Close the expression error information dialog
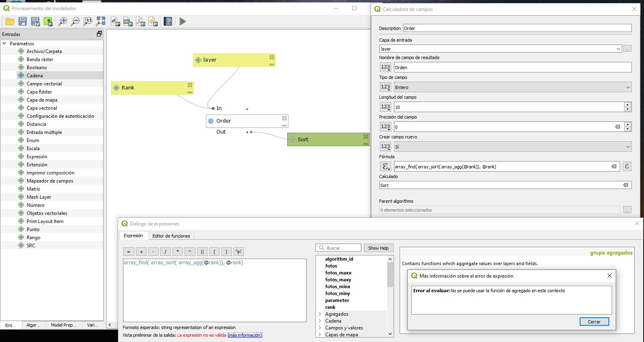Viewport: 644px width, 342px height. point(610,276)
